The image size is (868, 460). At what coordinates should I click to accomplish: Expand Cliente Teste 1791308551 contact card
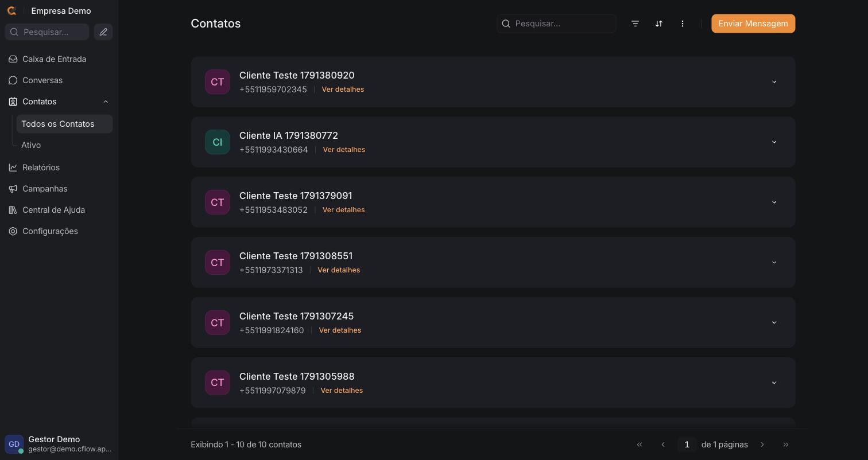point(774,263)
